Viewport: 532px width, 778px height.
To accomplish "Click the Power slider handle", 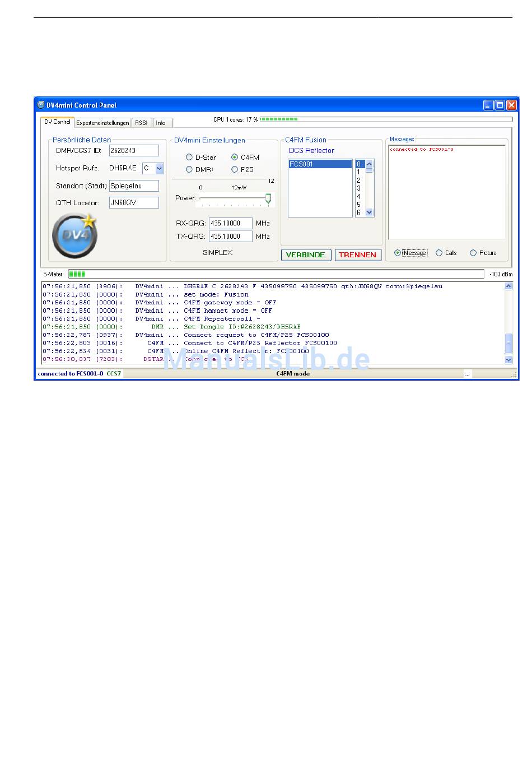I will (x=268, y=198).
